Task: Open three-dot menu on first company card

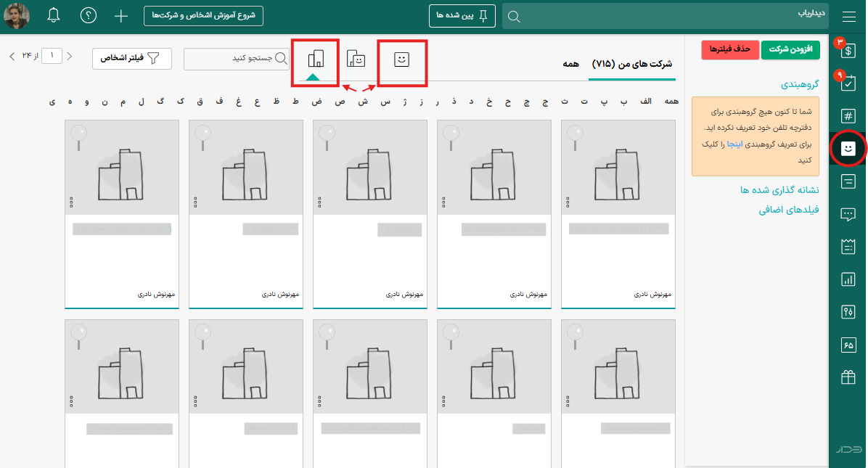Action: [568, 202]
